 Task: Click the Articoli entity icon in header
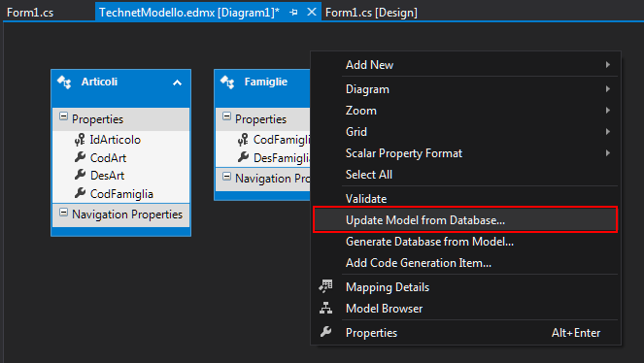point(64,82)
